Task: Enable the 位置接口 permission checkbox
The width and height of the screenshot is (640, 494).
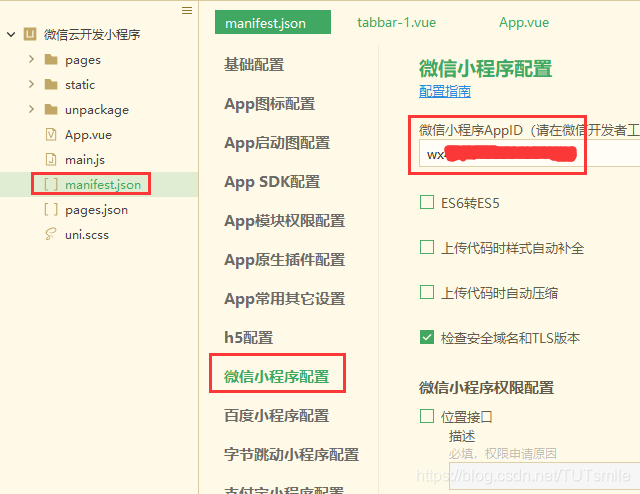Action: pyautogui.click(x=427, y=416)
